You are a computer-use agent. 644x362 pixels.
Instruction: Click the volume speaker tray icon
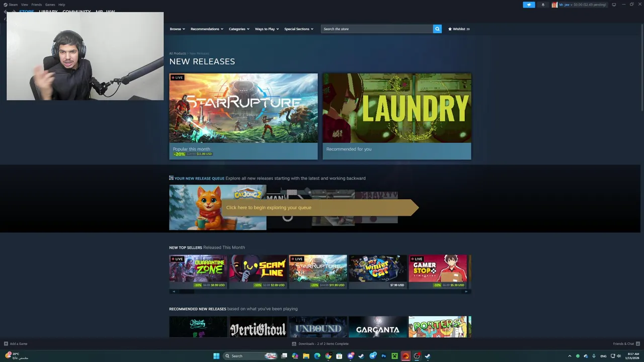point(618,356)
